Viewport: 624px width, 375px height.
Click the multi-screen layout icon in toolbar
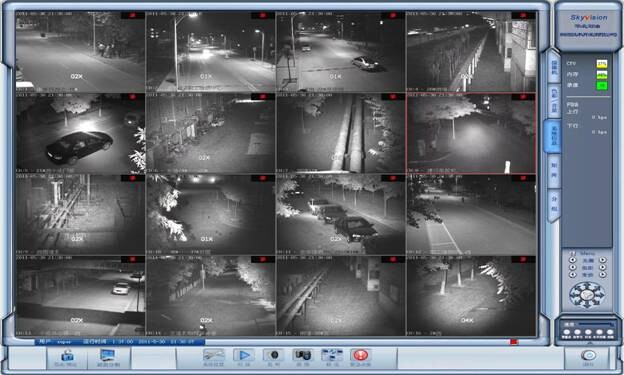(332, 355)
